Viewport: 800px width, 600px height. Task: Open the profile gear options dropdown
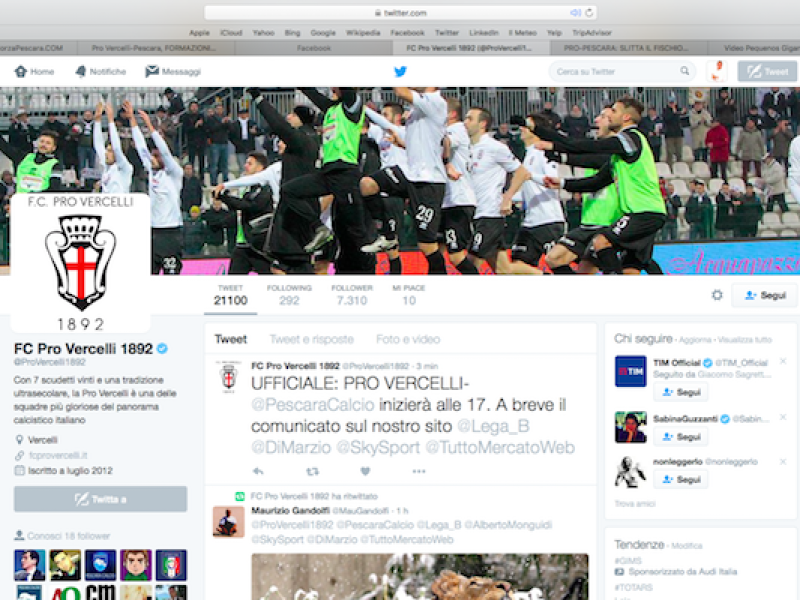pos(716,296)
